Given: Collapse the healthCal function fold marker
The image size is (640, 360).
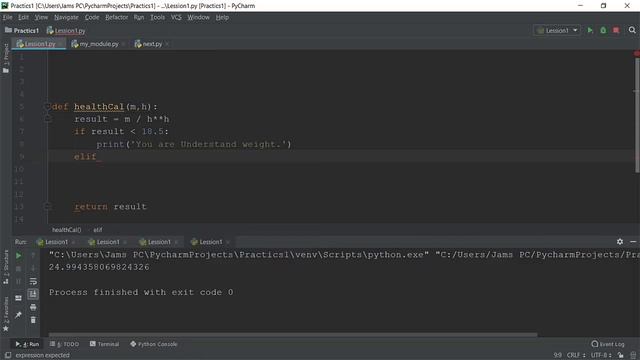Looking at the screenshot, I should coord(47,107).
